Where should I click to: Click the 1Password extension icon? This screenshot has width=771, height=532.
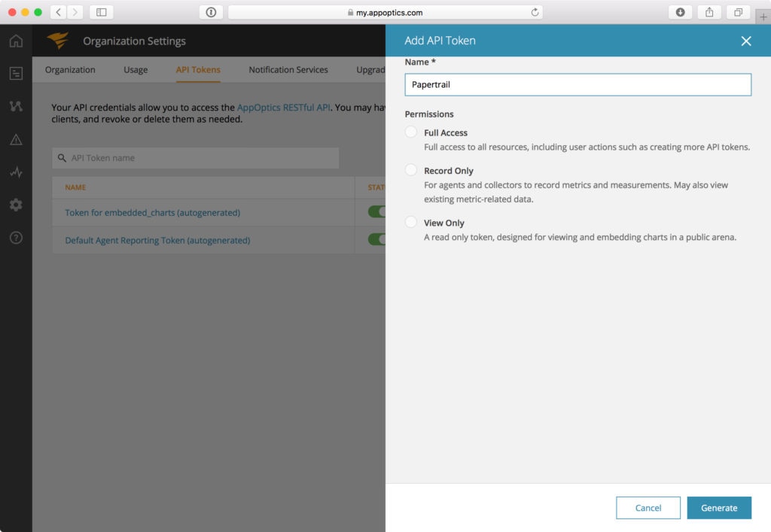[211, 12]
